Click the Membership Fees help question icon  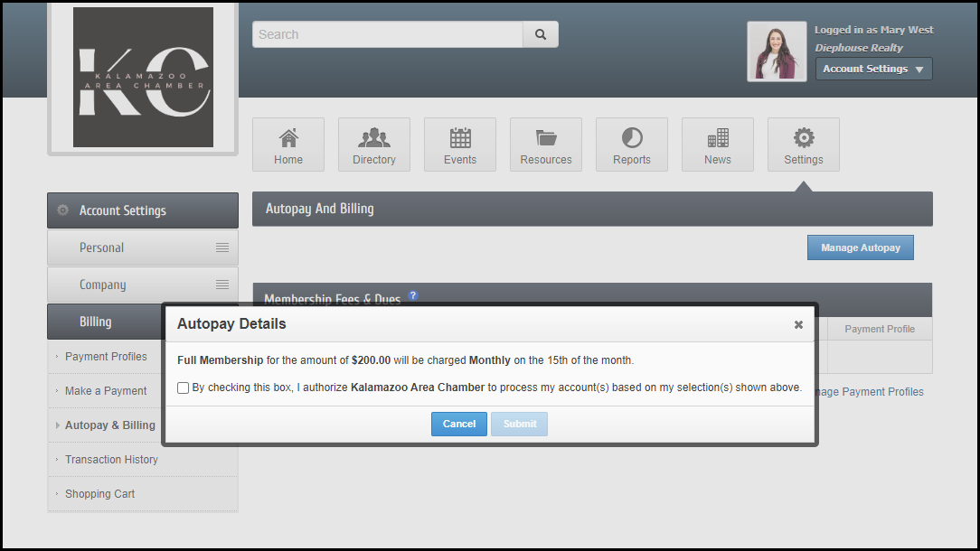413,295
